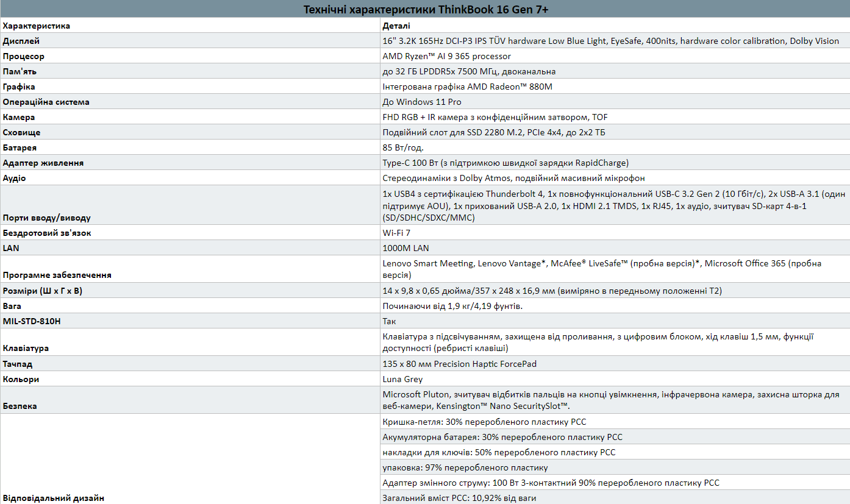The image size is (850, 504).
Task: Click the 'Так' cell
Action: [615, 321]
